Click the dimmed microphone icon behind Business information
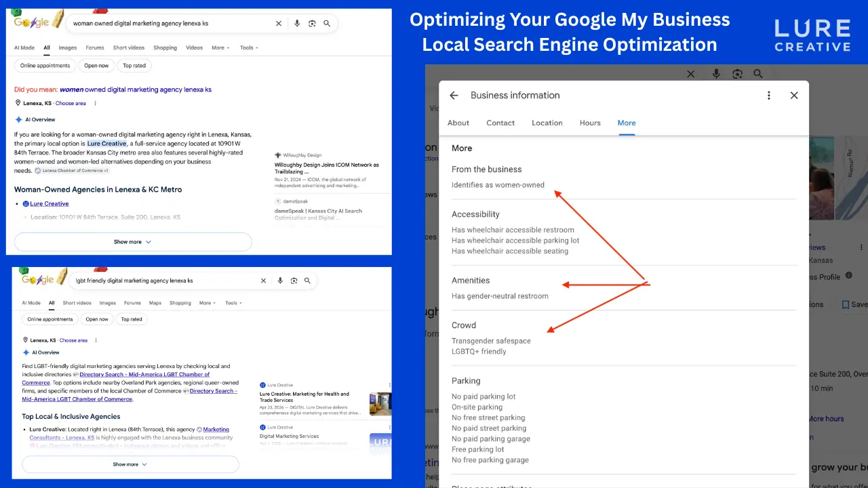This screenshot has height=488, width=868. [716, 74]
